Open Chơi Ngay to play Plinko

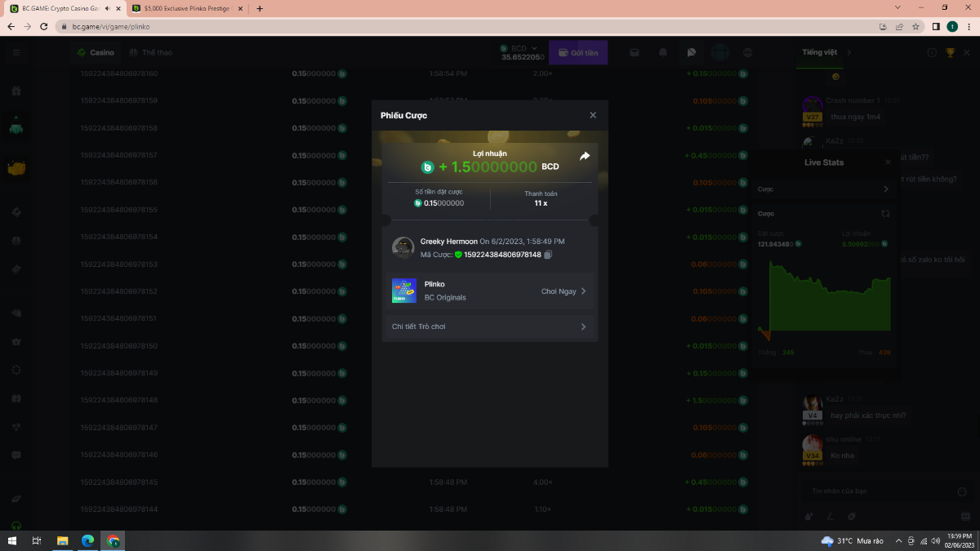coord(563,291)
